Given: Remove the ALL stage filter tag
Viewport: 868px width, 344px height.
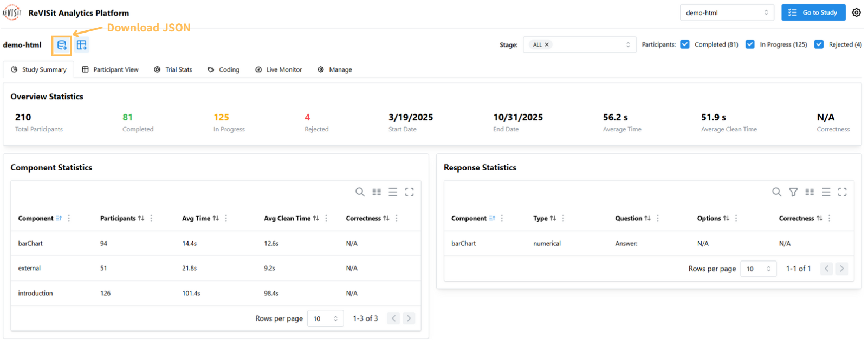Looking at the screenshot, I should click(547, 44).
